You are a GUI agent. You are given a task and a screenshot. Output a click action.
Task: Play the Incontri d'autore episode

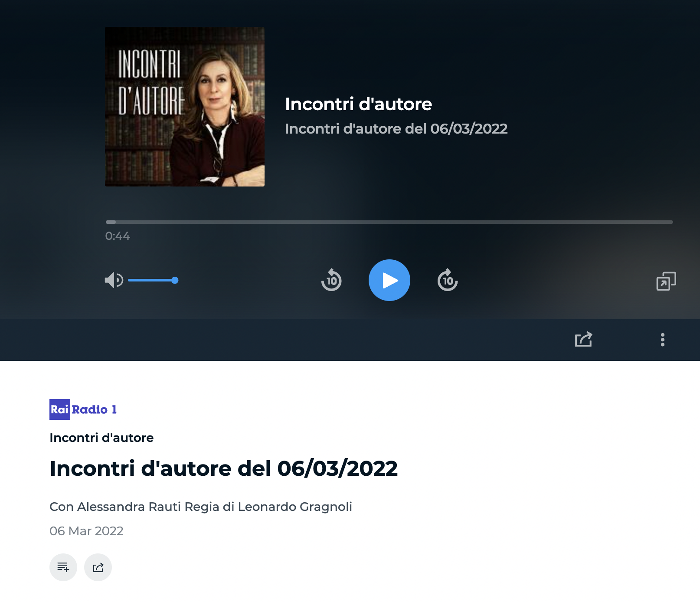click(x=389, y=280)
